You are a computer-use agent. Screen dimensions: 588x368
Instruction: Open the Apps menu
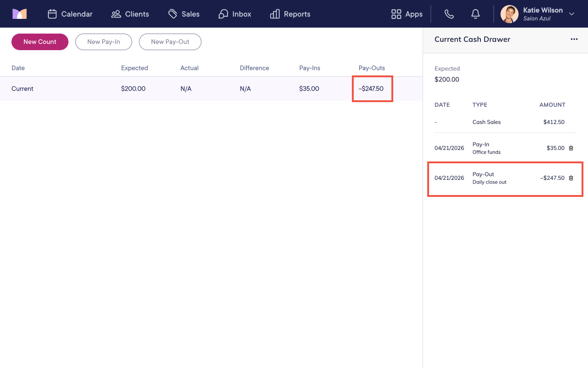click(x=407, y=14)
